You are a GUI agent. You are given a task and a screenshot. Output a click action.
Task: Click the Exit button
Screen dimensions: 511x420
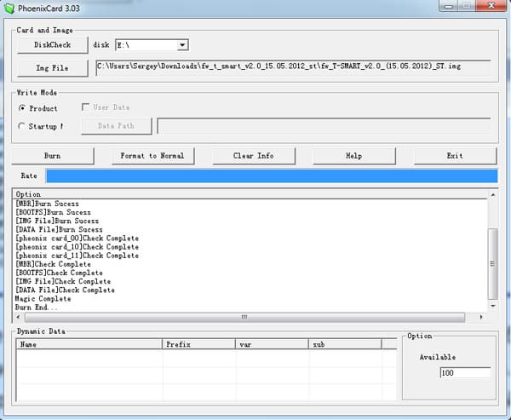455,156
